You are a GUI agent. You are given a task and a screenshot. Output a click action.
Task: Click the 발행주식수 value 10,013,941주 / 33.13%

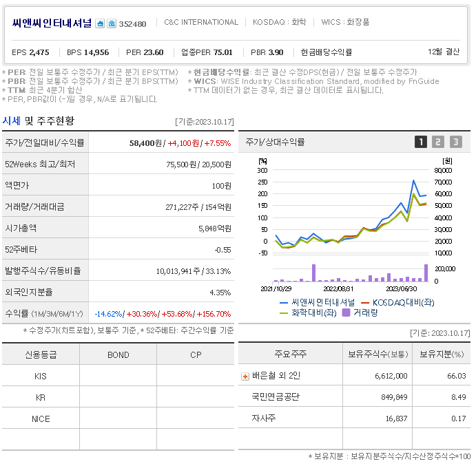[194, 271]
